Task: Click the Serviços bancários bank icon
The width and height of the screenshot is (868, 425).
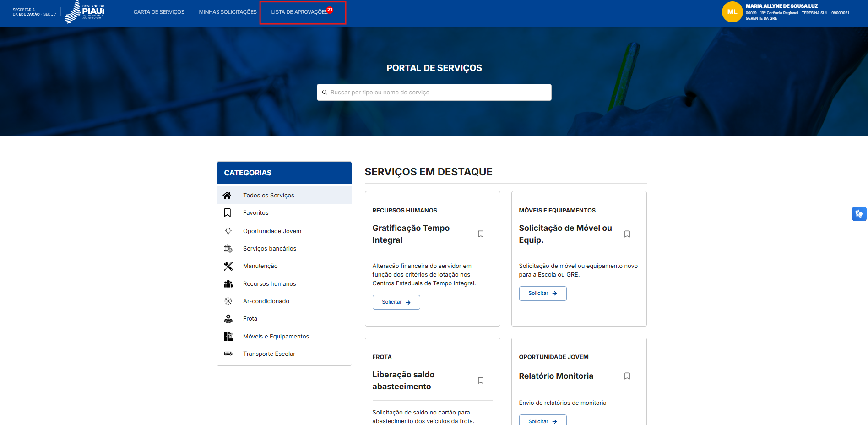Action: click(228, 249)
